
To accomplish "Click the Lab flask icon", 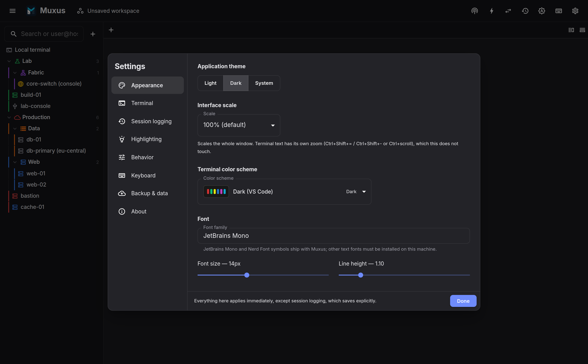I will pyautogui.click(x=17, y=61).
